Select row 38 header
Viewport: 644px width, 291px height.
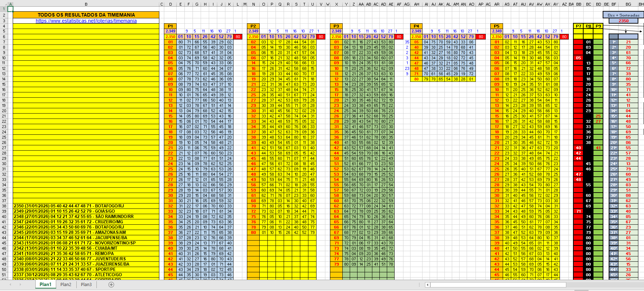click(x=4, y=206)
